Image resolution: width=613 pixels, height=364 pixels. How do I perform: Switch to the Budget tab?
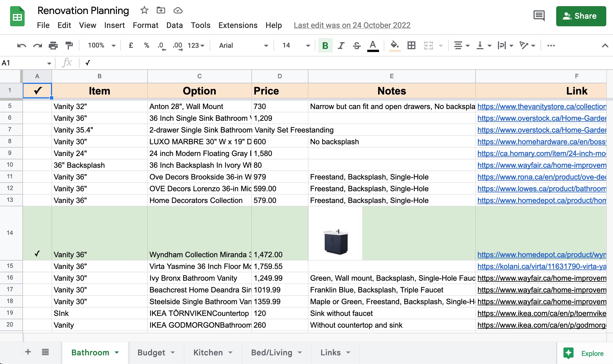tap(151, 353)
